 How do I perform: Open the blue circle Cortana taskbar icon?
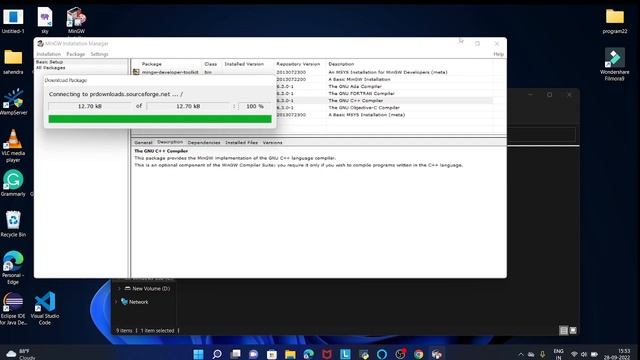click(x=382, y=354)
